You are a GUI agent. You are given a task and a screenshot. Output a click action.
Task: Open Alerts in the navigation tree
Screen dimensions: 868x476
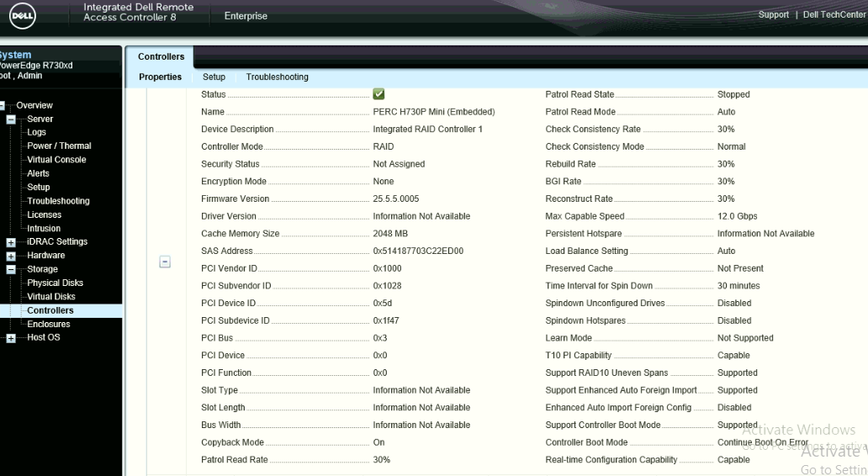pyautogui.click(x=38, y=173)
